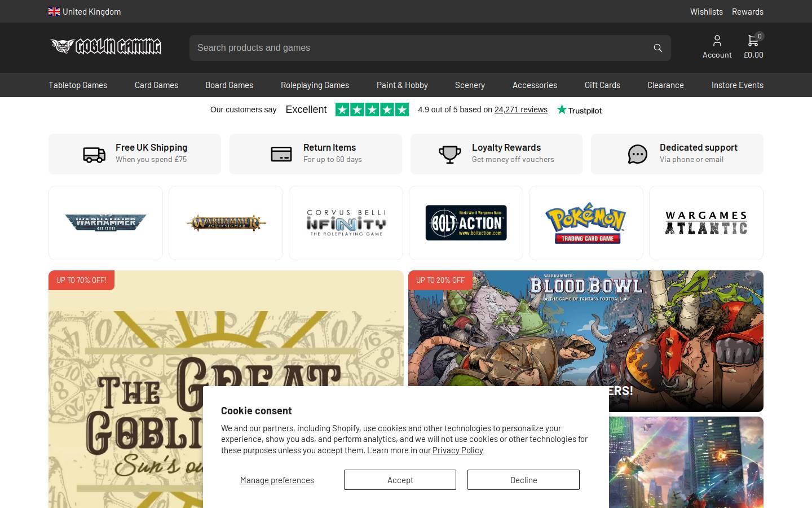Open the Corvus Belli Infinity tile
812x508 pixels.
point(346,223)
